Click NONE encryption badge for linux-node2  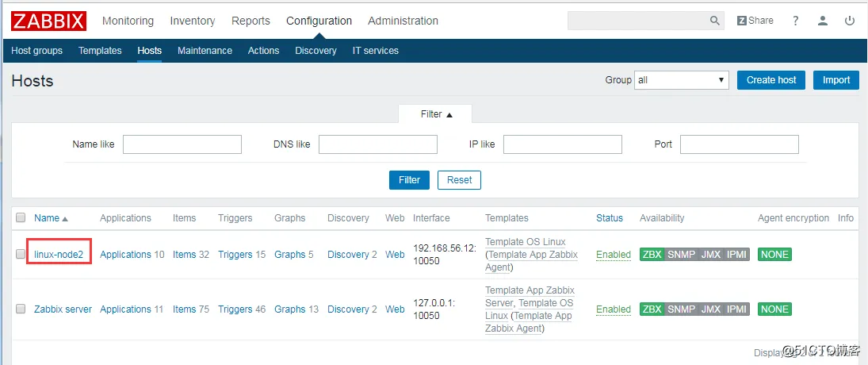click(x=774, y=254)
